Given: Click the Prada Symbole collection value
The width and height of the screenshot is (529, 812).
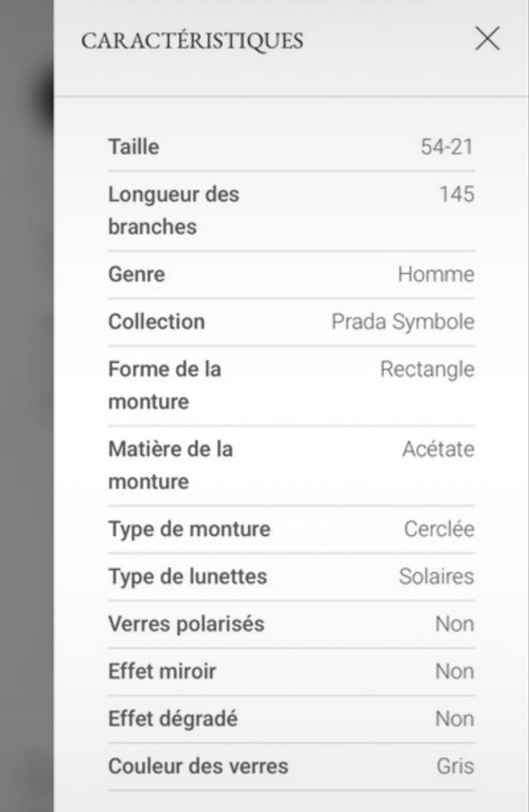Looking at the screenshot, I should pos(403,321).
